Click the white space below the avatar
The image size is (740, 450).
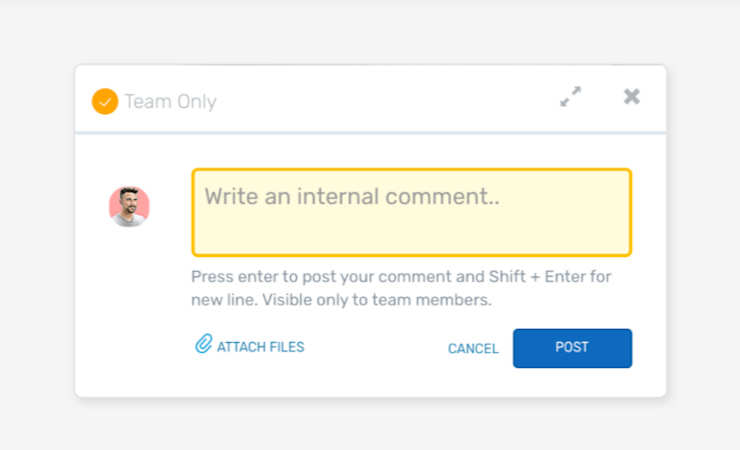[x=129, y=300]
